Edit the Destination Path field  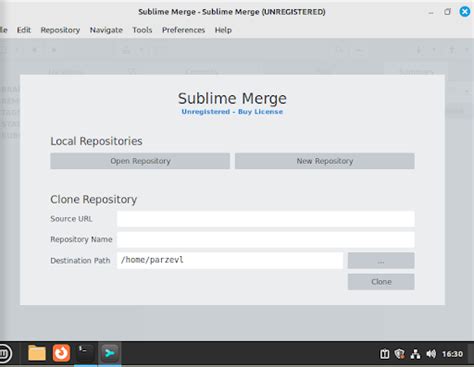[x=230, y=260]
